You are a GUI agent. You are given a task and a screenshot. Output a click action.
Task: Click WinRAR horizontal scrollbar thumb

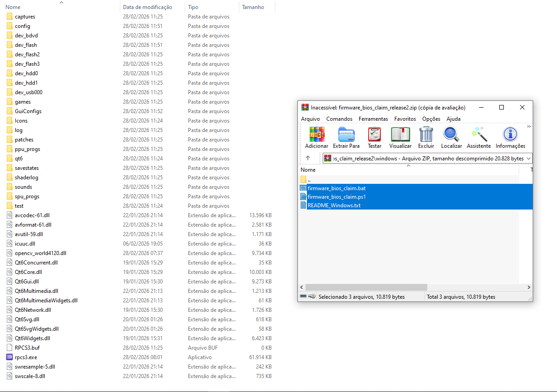click(x=366, y=287)
